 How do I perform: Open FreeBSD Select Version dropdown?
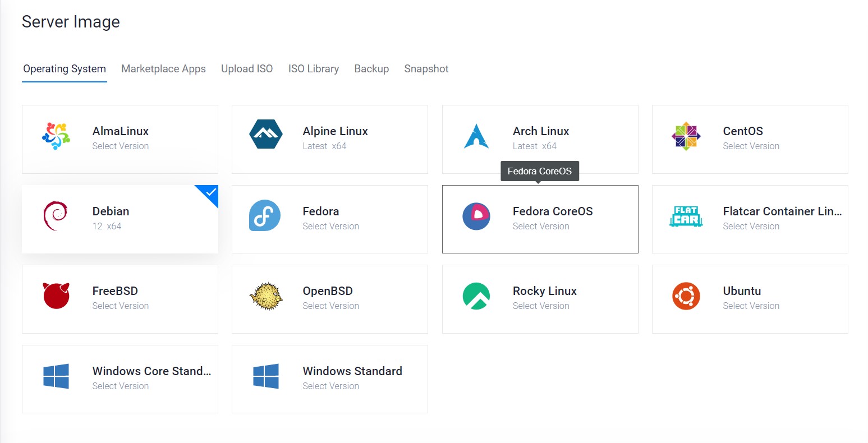pos(121,306)
